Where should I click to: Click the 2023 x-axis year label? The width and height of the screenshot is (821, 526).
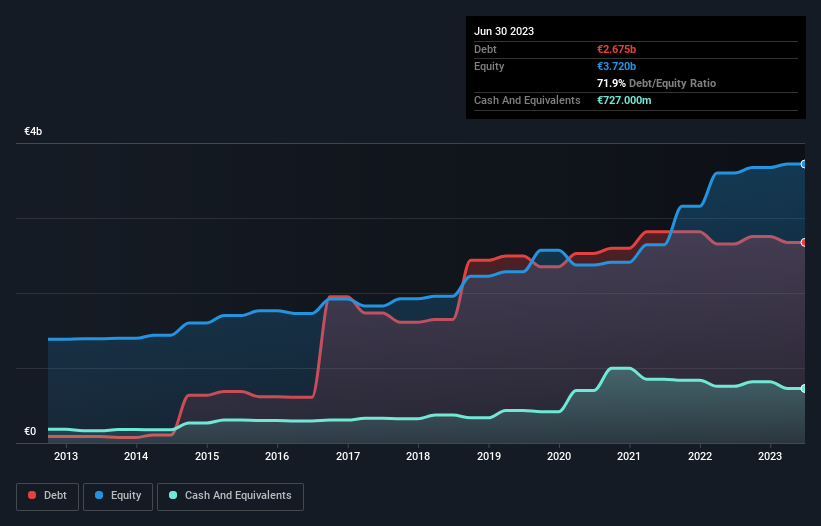coord(770,456)
